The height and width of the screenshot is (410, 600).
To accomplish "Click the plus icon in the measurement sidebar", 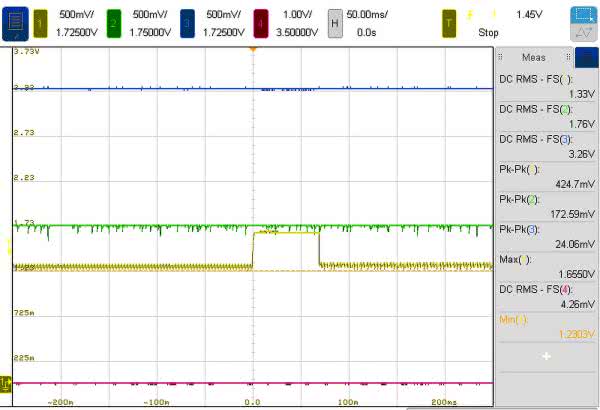I will (546, 356).
